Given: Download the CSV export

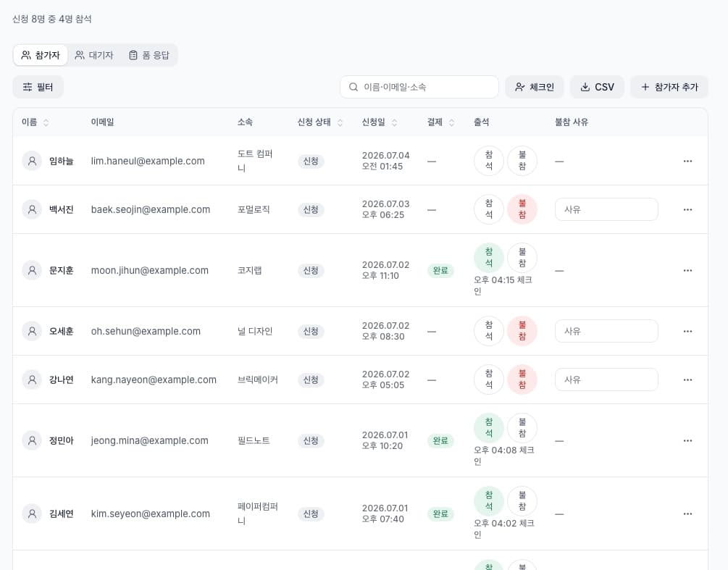Looking at the screenshot, I should pos(597,87).
